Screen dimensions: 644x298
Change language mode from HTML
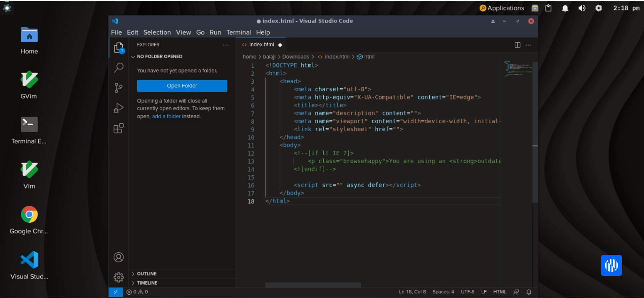(x=499, y=292)
